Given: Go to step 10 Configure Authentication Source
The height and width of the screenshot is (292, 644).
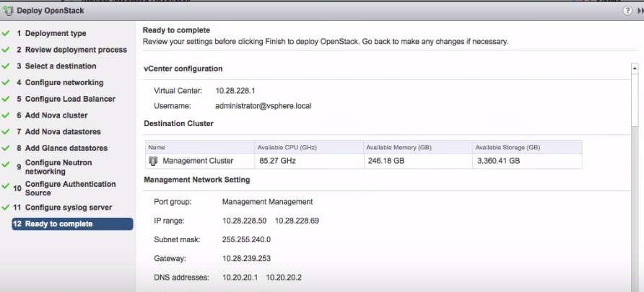Looking at the screenshot, I should (70, 188).
